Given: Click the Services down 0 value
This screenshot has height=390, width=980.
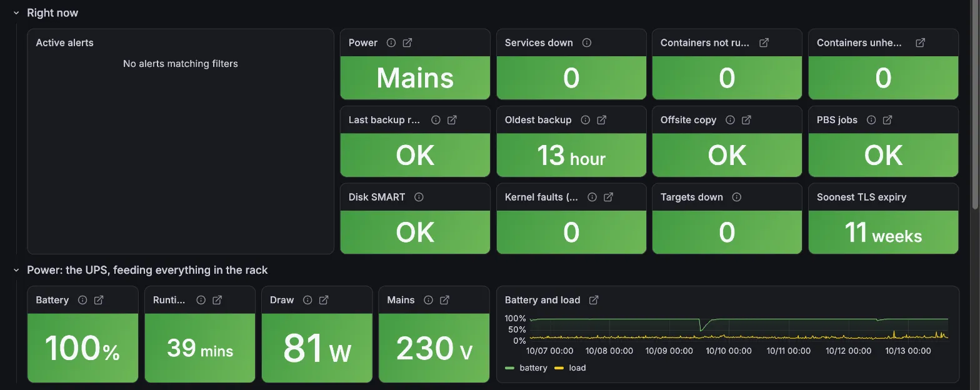Looking at the screenshot, I should (571, 78).
